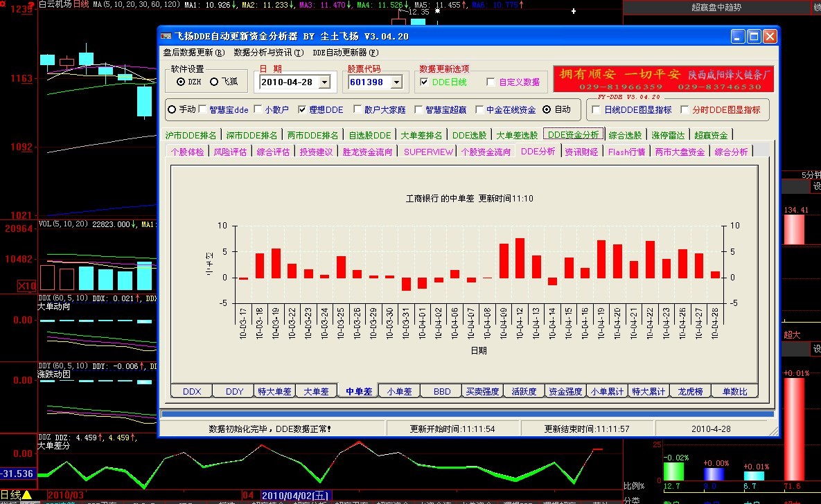This screenshot has height=504, width=821.
Task: View the 小单累计 chart tab
Action: tap(608, 391)
